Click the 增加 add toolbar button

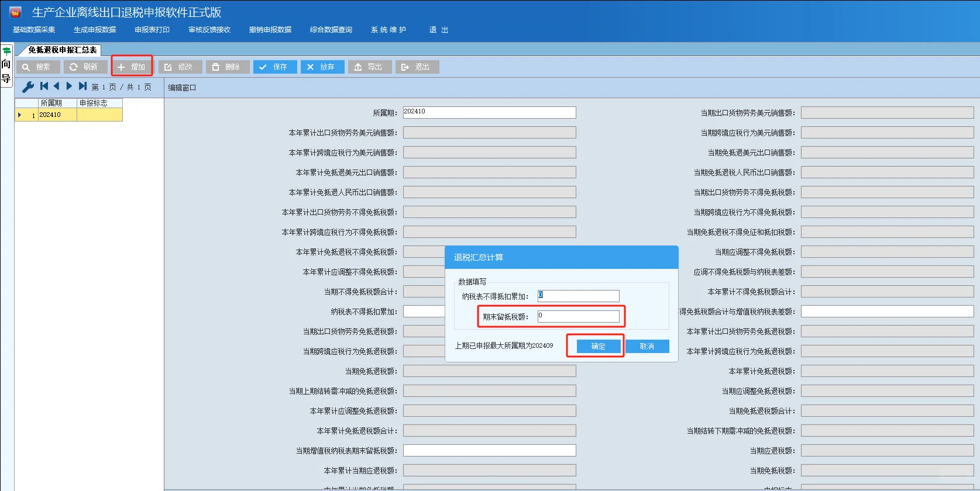133,67
